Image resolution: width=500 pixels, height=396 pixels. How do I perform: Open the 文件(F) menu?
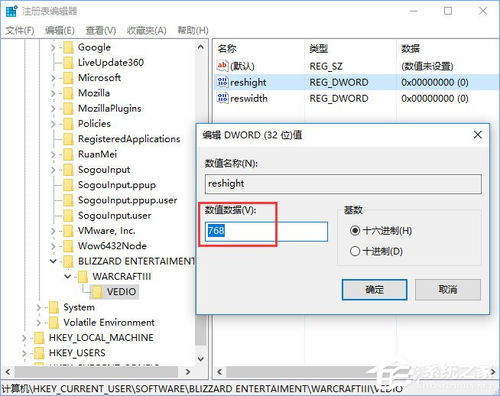(x=20, y=31)
